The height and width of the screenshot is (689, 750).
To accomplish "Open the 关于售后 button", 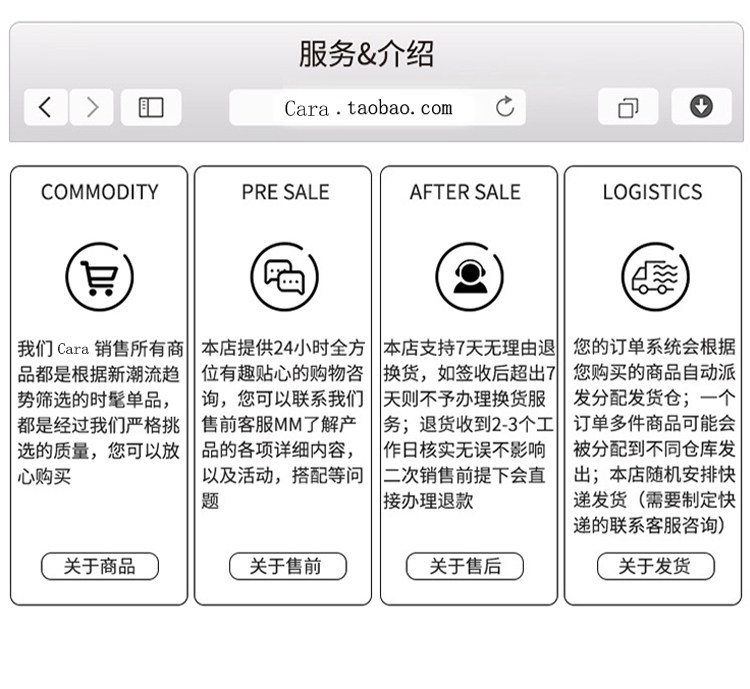I will pos(465,567).
